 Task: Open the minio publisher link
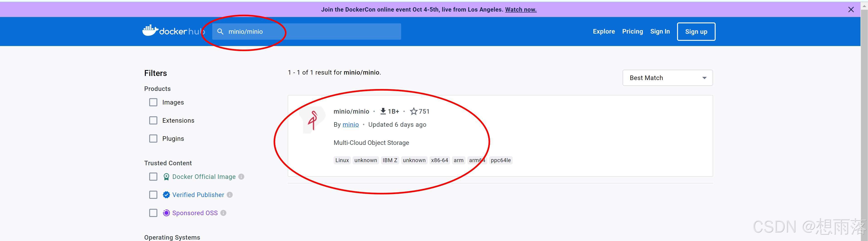pyautogui.click(x=350, y=125)
